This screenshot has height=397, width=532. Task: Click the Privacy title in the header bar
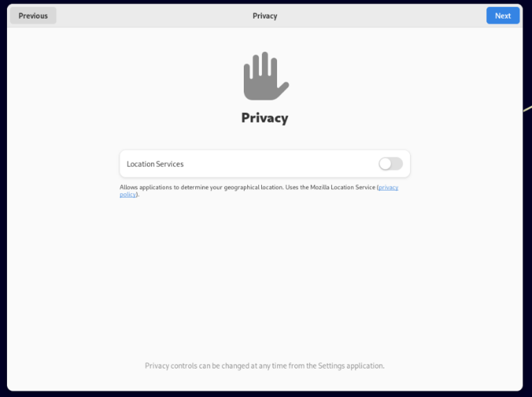(265, 16)
